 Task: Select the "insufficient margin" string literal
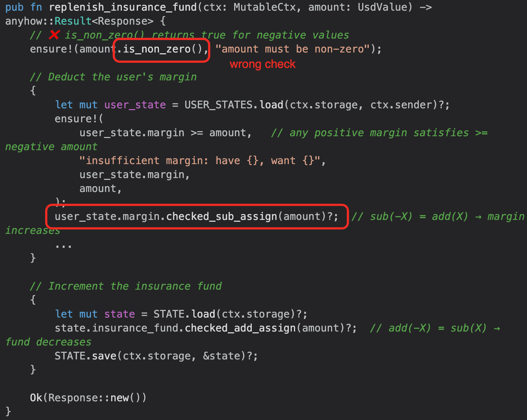click(x=202, y=161)
